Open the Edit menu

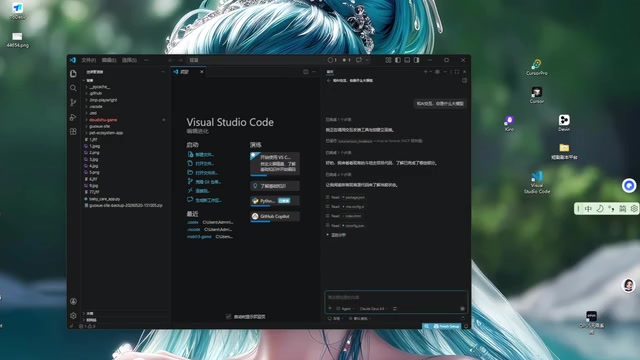109,60
